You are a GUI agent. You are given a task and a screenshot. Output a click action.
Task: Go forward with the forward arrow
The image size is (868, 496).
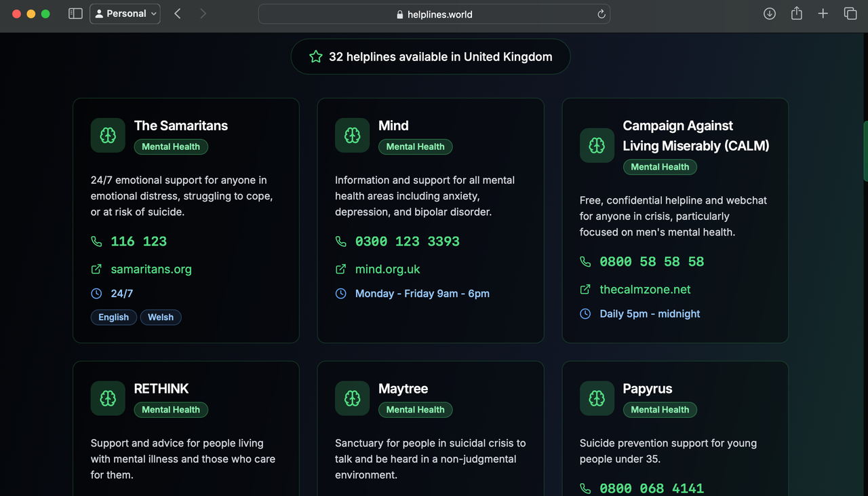[203, 14]
